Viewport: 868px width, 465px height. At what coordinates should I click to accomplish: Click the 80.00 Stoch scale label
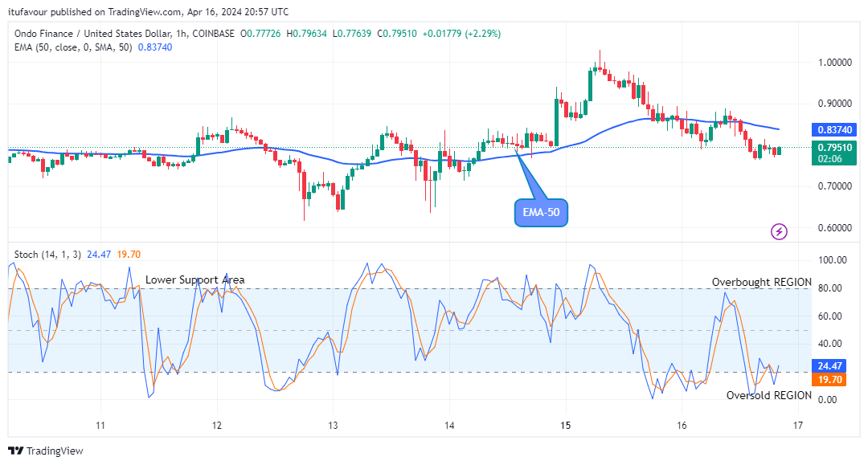829,288
